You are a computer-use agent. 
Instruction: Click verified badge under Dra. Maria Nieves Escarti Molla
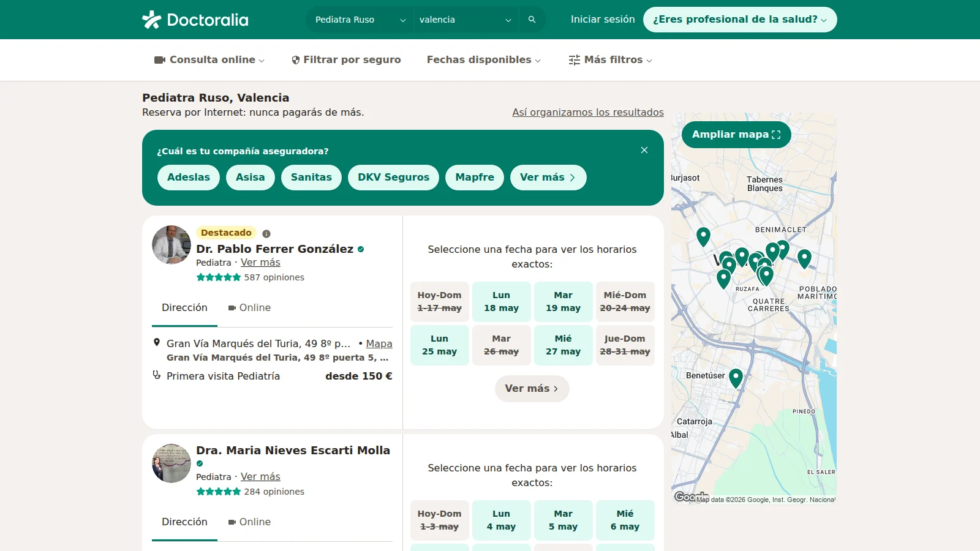pos(200,463)
